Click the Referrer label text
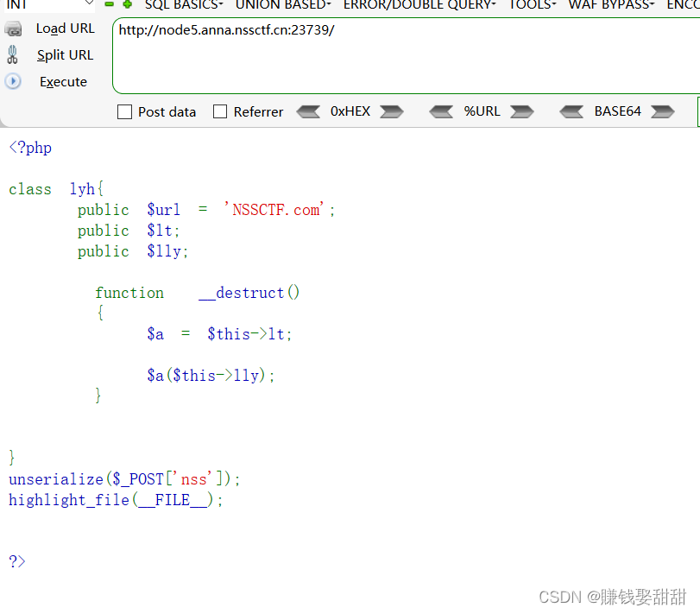 coord(258,112)
